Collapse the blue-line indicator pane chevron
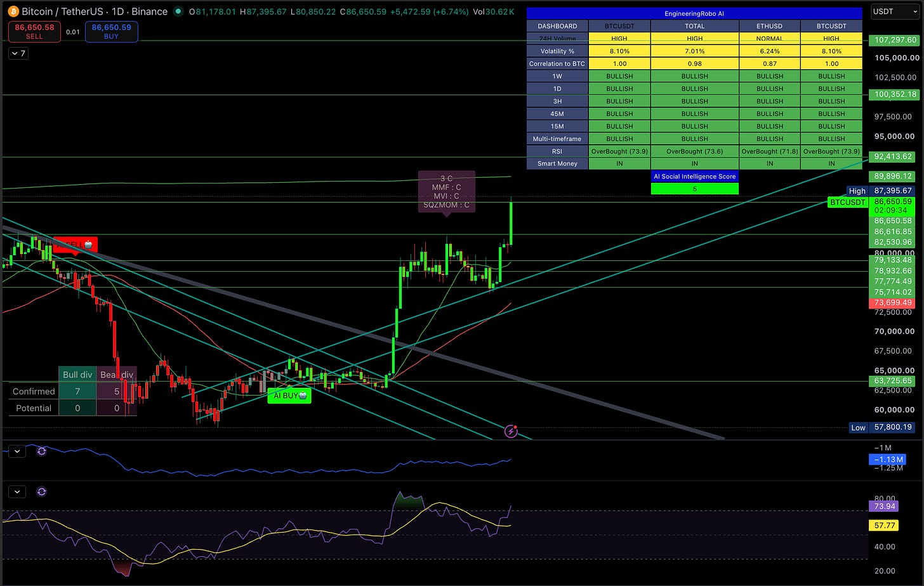 [17, 451]
